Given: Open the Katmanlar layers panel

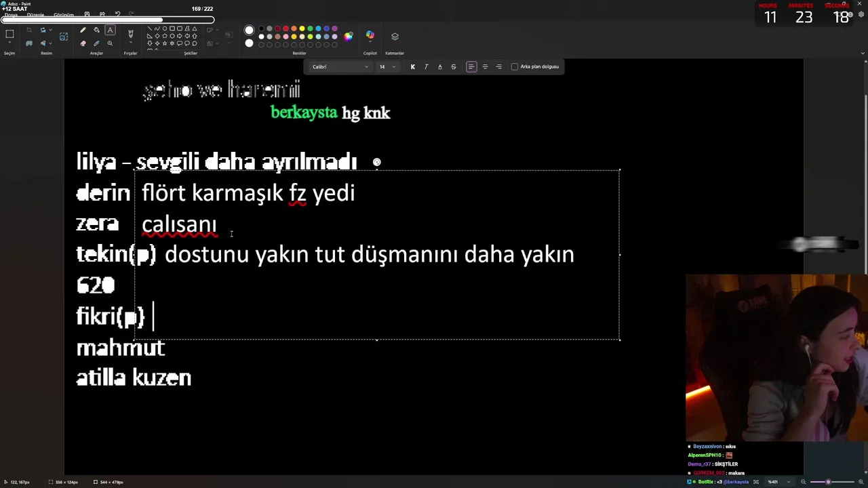Looking at the screenshot, I should click(395, 37).
